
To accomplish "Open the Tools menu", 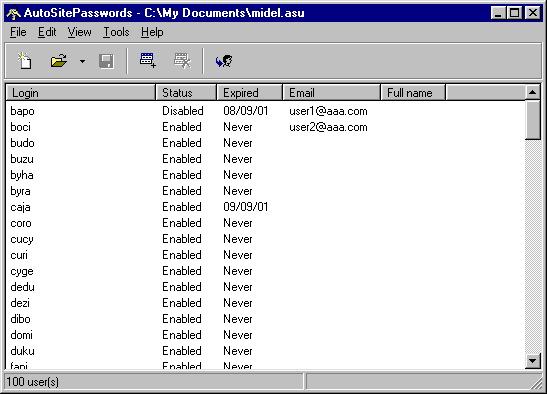I will click(116, 32).
